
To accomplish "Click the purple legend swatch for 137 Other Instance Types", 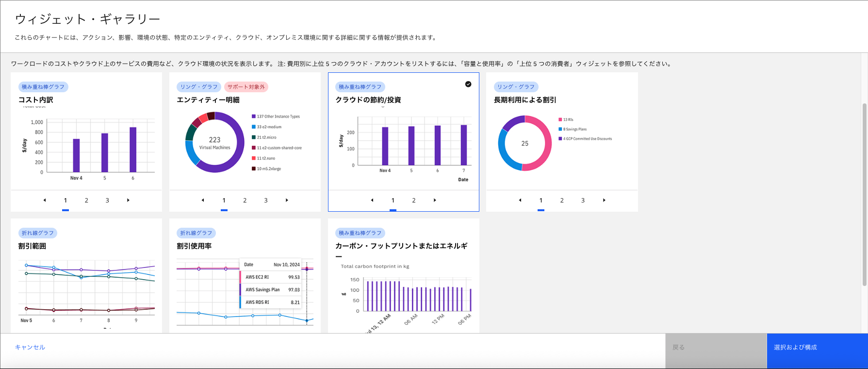I will (254, 117).
